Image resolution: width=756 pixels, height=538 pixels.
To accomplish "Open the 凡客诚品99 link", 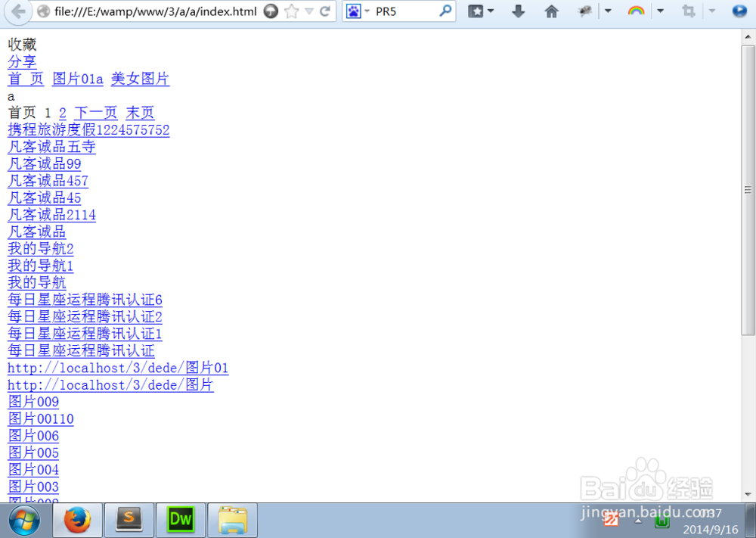I will 45,164.
